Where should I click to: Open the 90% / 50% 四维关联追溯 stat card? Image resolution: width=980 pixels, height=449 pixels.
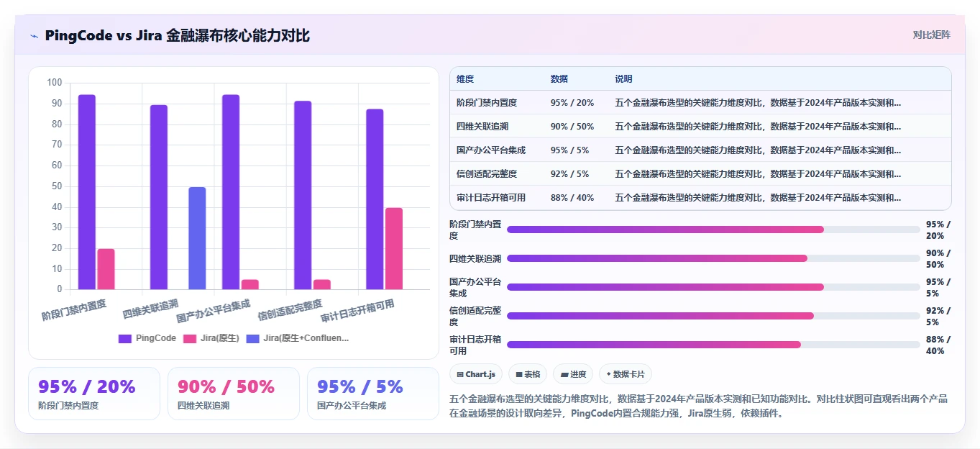tap(234, 394)
